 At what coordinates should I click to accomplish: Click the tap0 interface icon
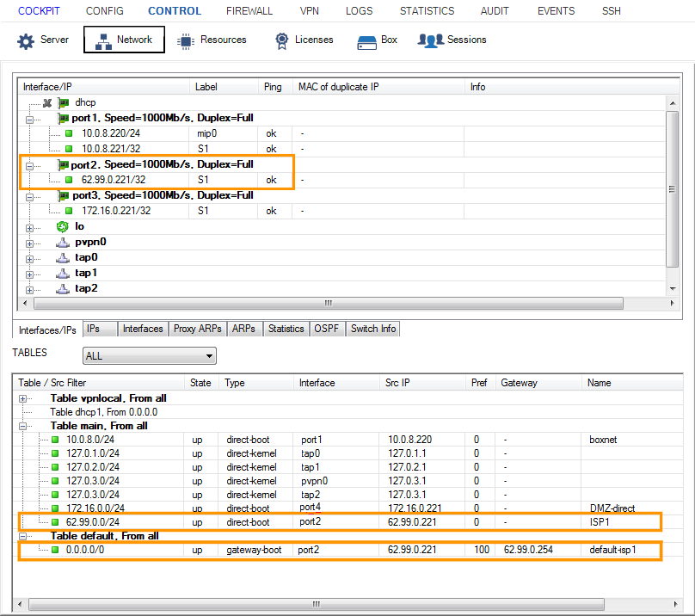coord(63,258)
